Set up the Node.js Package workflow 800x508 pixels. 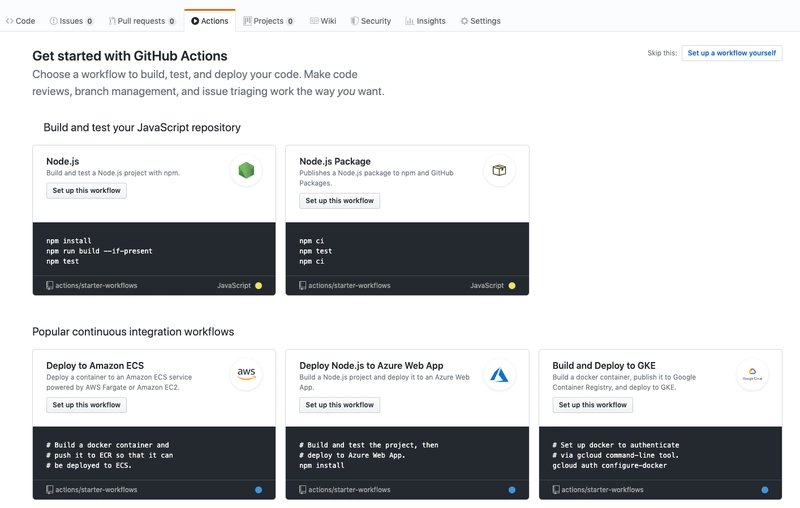[339, 200]
